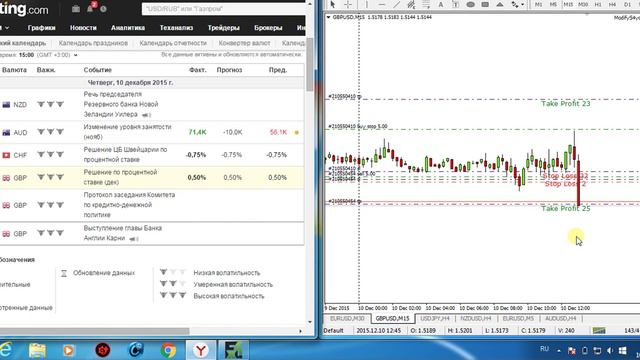Image resolution: width=640 pixels, height=360 pixels.
Task: Open the Теханализ menu
Action: click(176, 28)
